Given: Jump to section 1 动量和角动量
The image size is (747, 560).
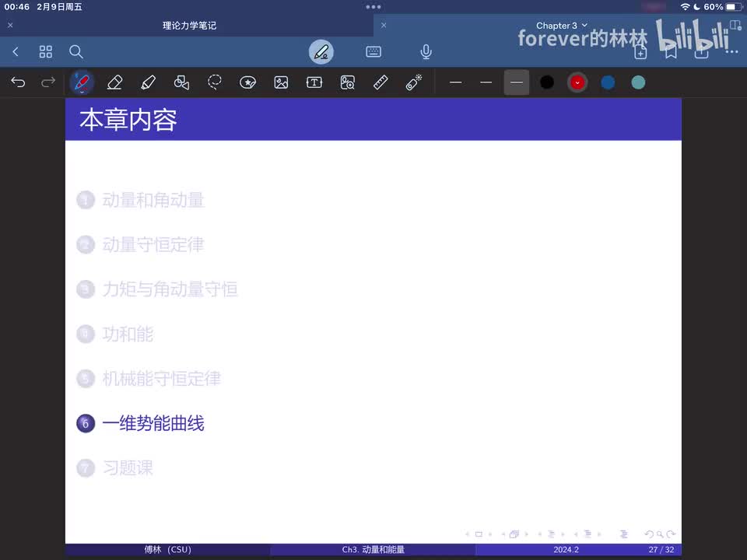Looking at the screenshot, I should pos(153,200).
